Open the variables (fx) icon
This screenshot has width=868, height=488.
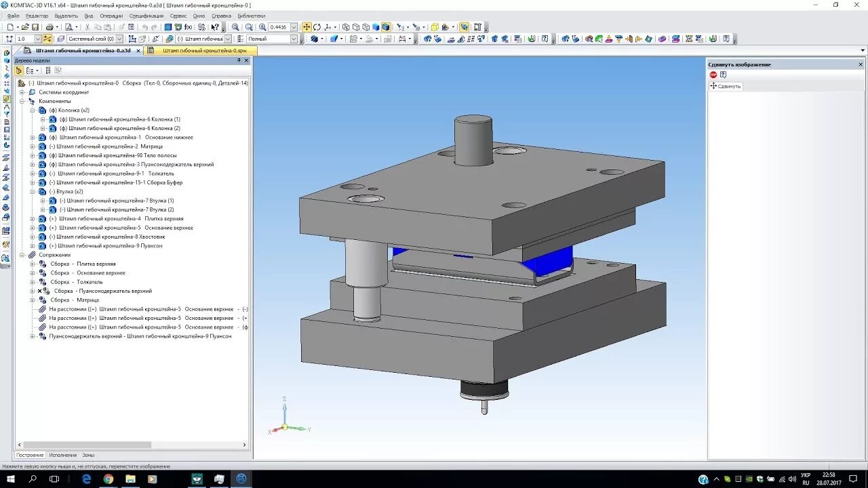click(x=188, y=27)
